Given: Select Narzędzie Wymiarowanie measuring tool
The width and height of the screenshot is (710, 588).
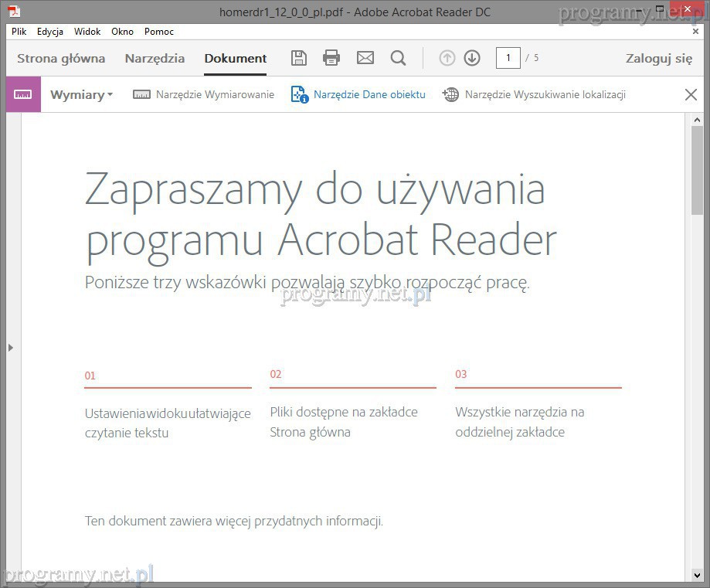Looking at the screenshot, I should (204, 94).
